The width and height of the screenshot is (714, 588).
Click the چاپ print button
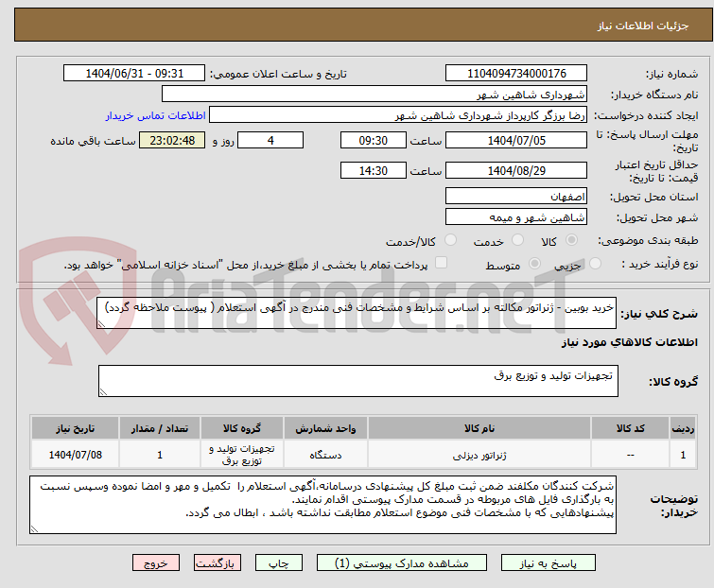click(279, 563)
